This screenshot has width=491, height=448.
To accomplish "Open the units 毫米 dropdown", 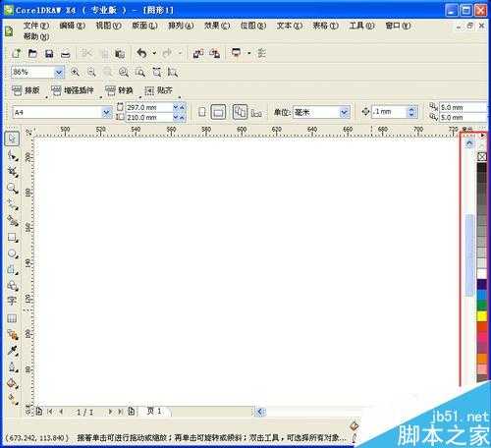I will click(344, 113).
